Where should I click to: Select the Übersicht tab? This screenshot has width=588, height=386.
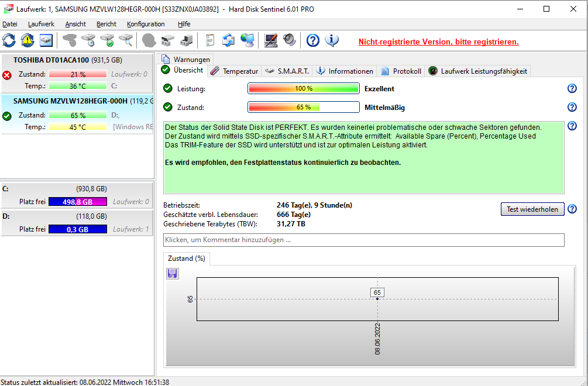click(x=183, y=70)
